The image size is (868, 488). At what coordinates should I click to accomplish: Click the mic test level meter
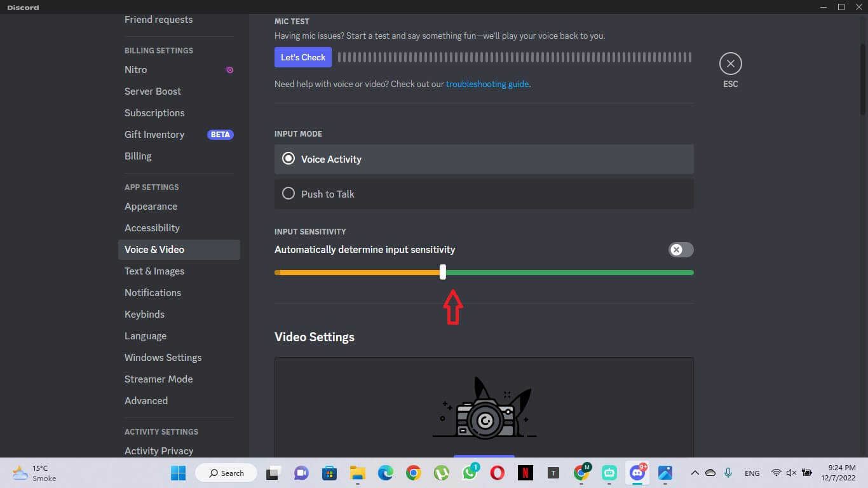tap(514, 57)
